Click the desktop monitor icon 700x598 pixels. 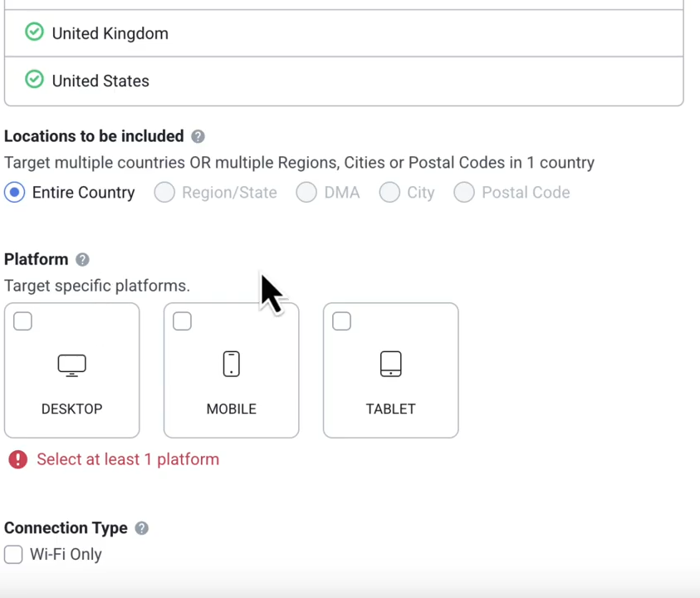pyautogui.click(x=71, y=365)
